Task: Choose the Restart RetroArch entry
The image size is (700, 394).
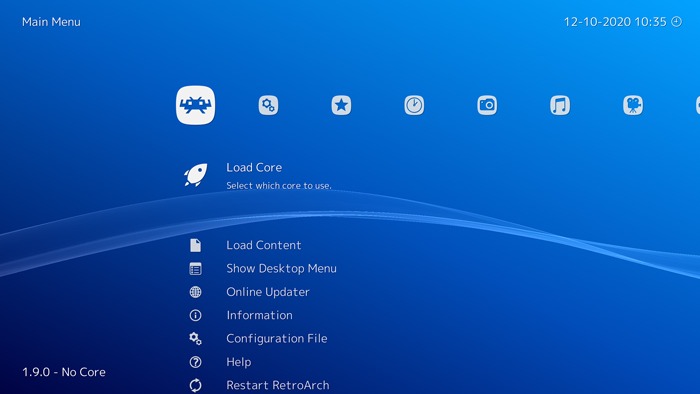Action: tap(278, 385)
